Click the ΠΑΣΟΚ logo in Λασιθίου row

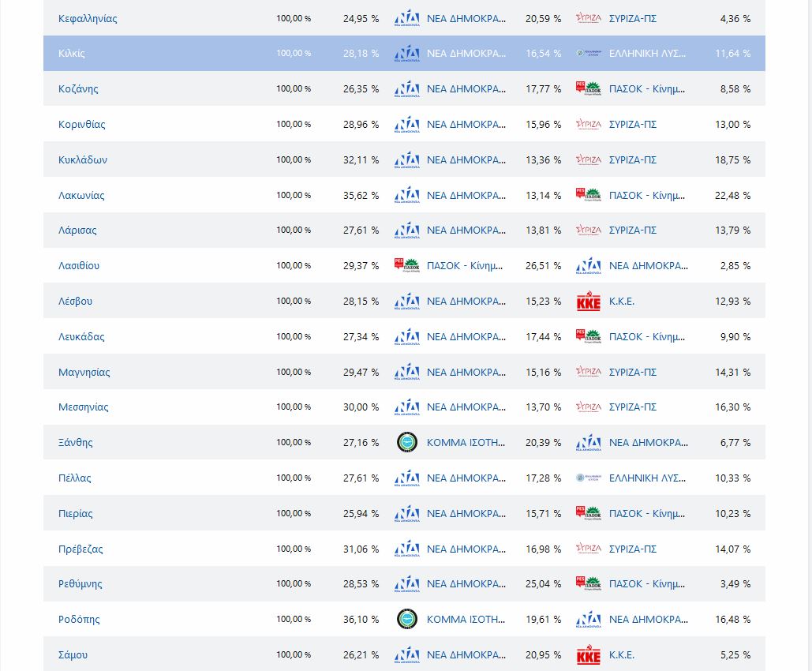pos(406,266)
